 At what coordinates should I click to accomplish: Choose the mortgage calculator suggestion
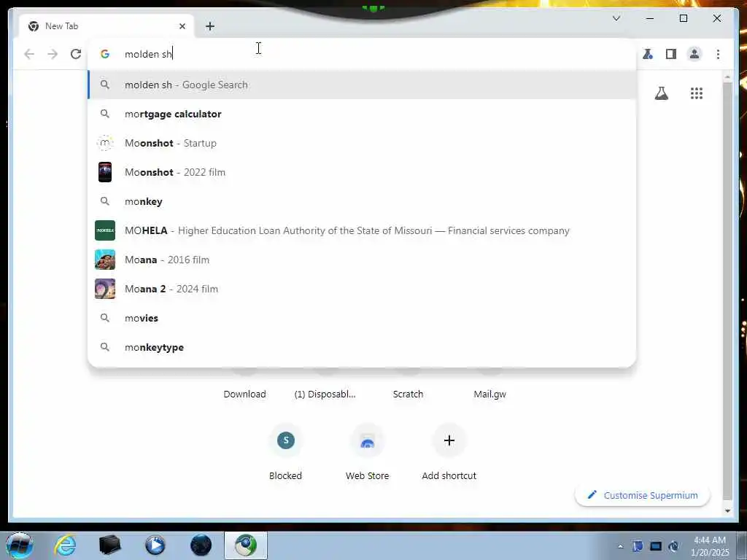pyautogui.click(x=362, y=114)
